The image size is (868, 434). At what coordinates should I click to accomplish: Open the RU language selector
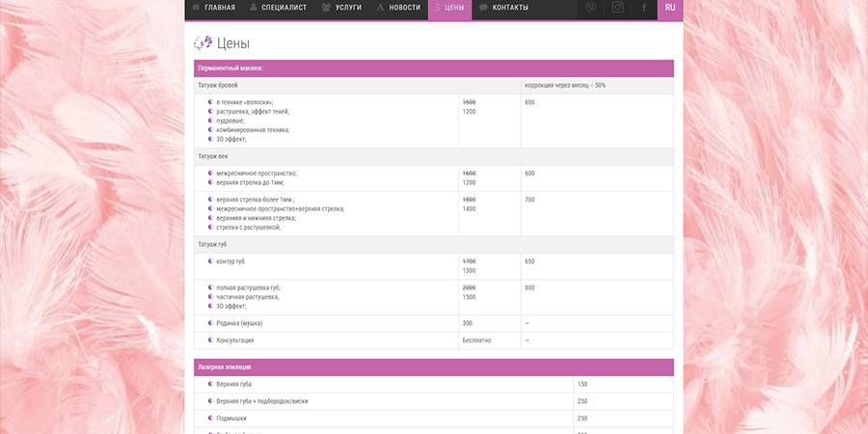(x=670, y=8)
